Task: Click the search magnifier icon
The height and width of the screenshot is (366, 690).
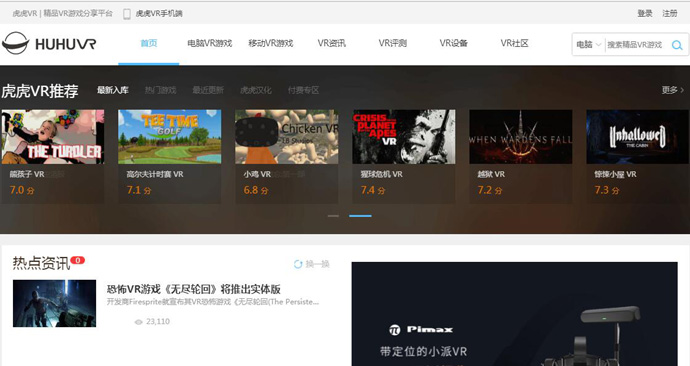Action: [x=677, y=45]
